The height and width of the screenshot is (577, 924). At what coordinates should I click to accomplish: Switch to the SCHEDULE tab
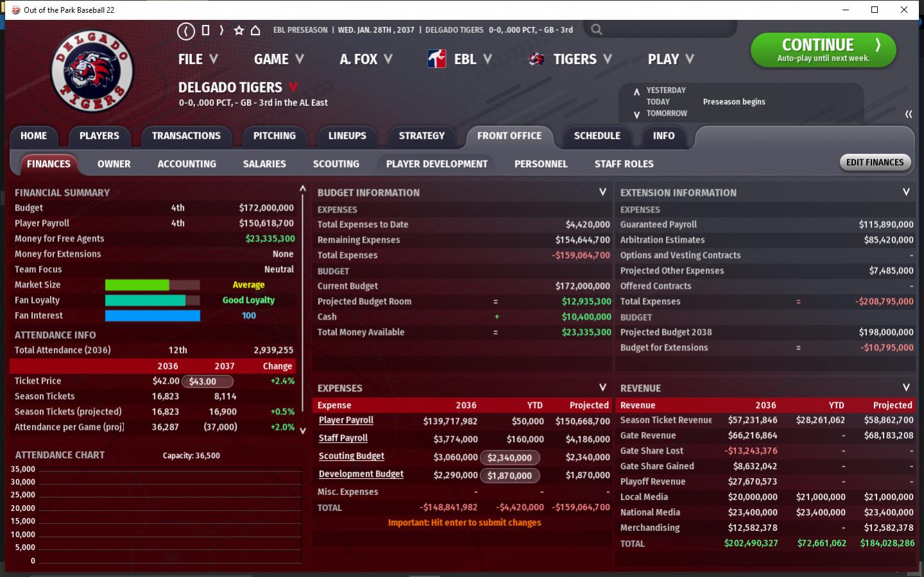click(x=597, y=136)
